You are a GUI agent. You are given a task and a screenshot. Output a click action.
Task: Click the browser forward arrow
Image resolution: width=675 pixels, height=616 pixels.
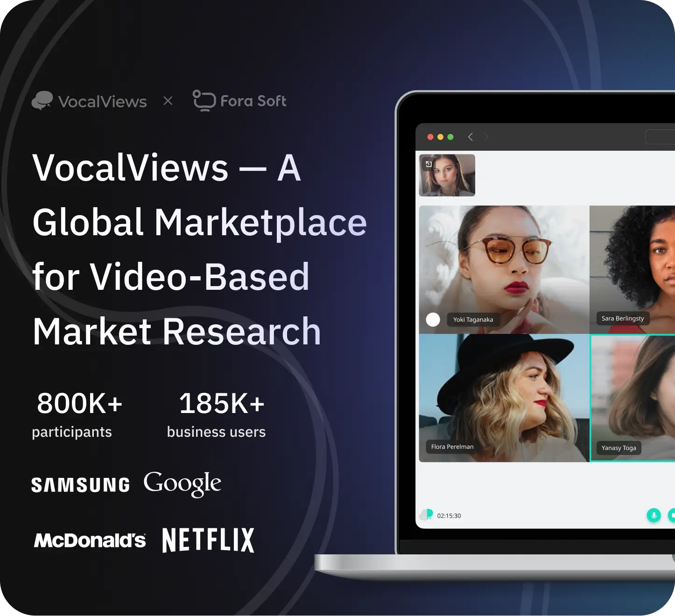pyautogui.click(x=486, y=137)
